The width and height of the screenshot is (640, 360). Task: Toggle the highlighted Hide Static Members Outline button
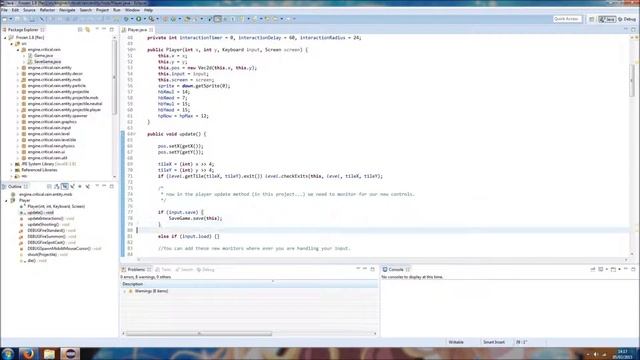click(64, 187)
